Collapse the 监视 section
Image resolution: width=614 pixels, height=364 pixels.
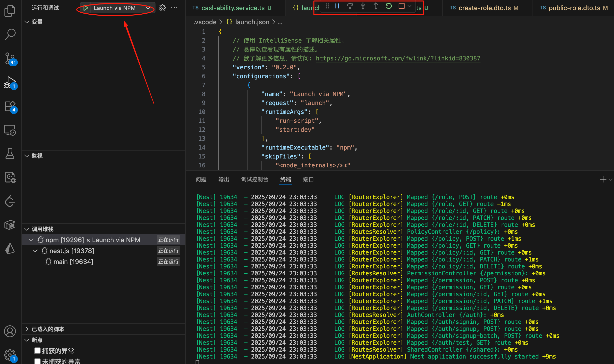(x=27, y=156)
